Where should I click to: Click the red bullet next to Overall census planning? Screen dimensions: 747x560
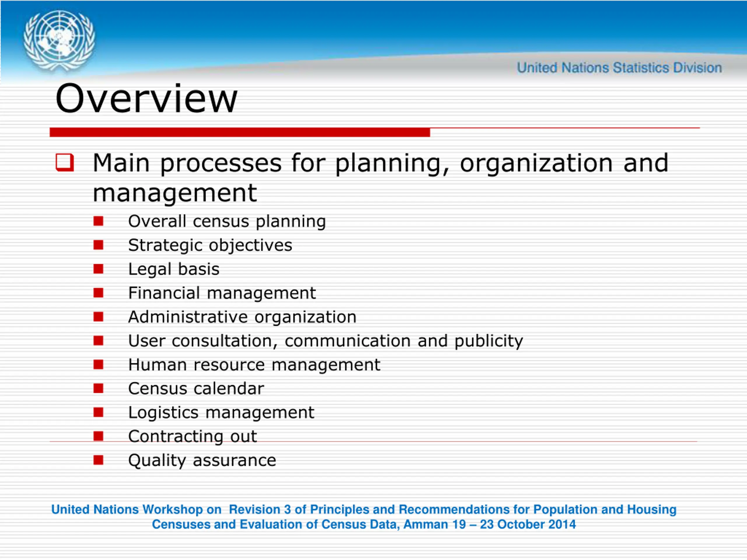98,221
